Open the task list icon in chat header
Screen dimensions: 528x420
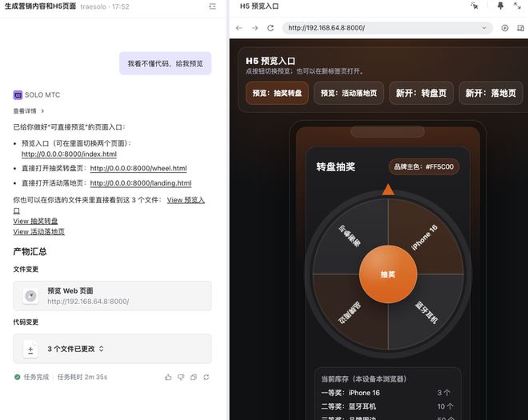(x=212, y=6)
